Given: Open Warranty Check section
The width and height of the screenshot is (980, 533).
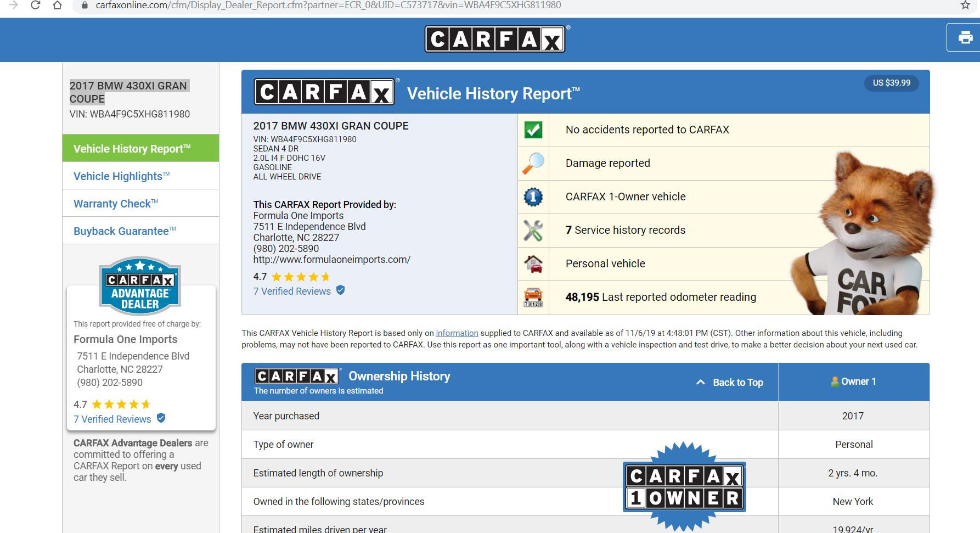Looking at the screenshot, I should pos(140,203).
